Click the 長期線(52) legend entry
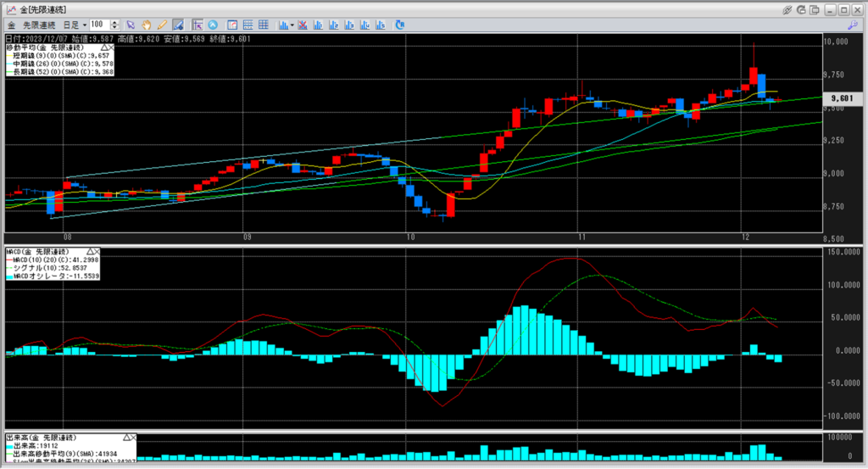Screen dimensions: 868x469 [60, 72]
